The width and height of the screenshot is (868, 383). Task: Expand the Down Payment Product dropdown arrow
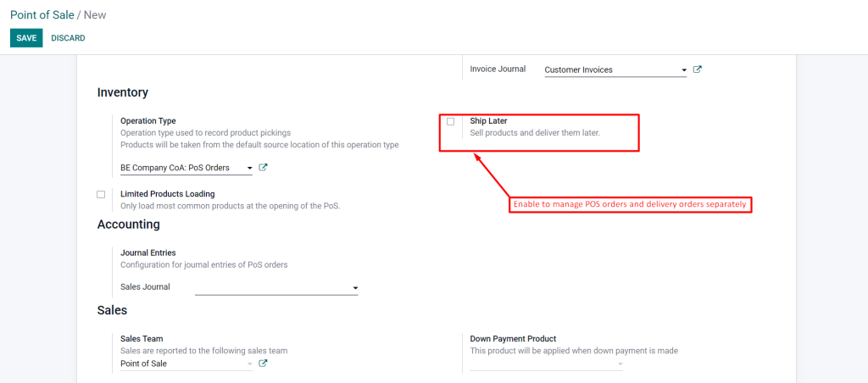620,364
